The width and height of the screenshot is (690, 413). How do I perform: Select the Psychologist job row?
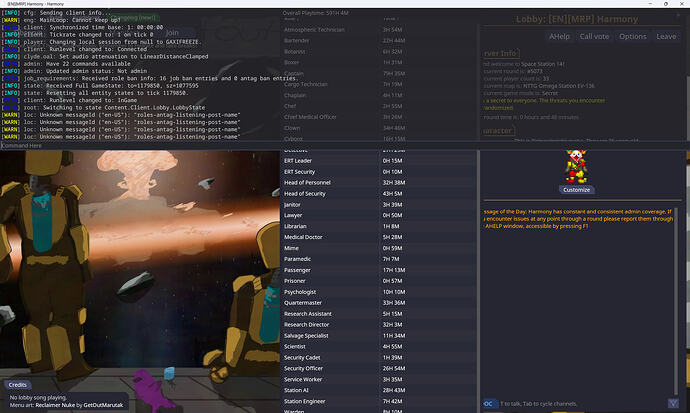click(378, 292)
